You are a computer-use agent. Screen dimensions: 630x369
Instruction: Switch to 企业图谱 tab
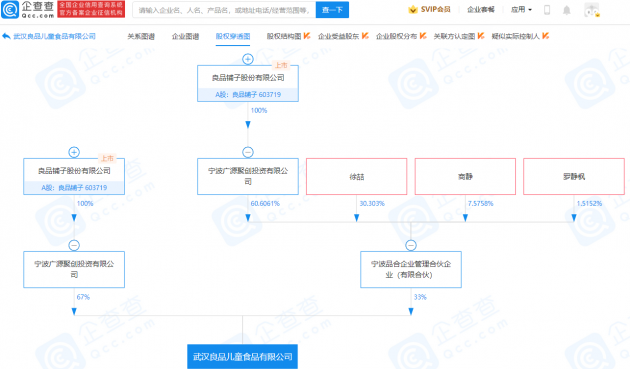185,36
